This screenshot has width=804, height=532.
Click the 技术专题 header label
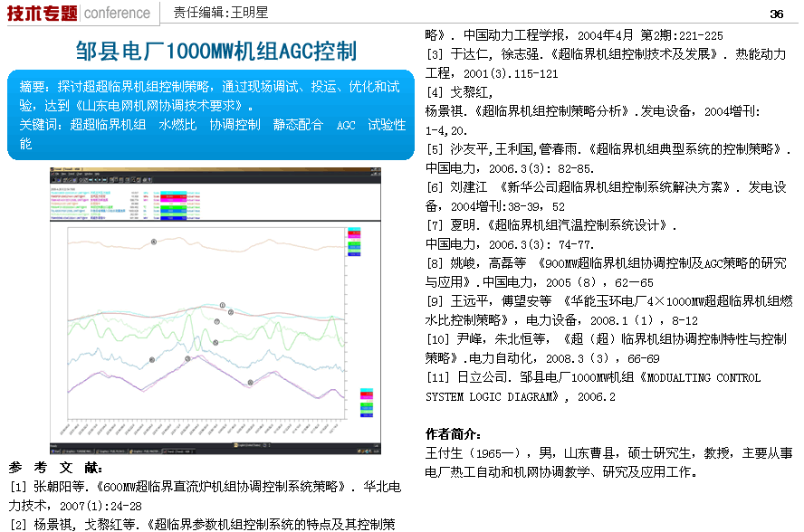point(41,13)
